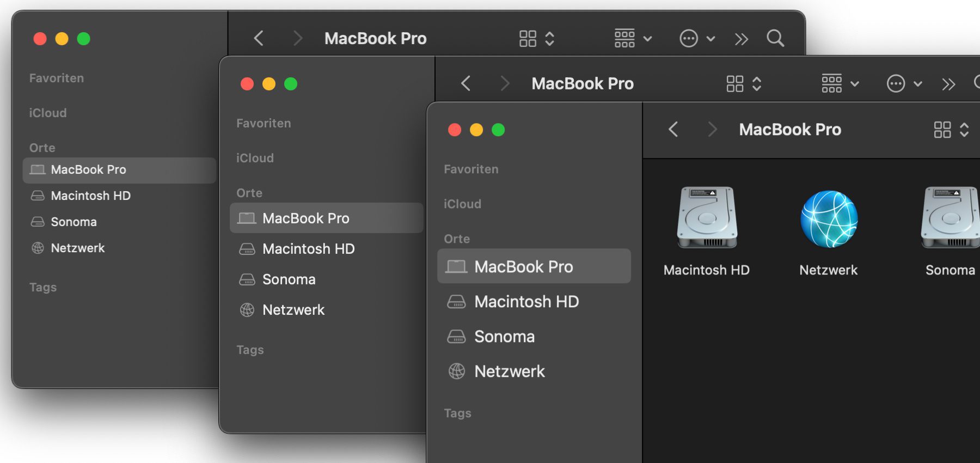Open the ellipsis action menu in the middle window
980x463 pixels.
pos(904,84)
